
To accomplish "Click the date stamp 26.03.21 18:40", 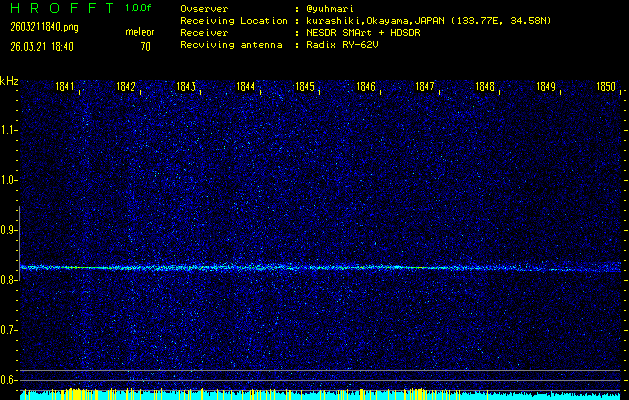I will click(x=42, y=47).
